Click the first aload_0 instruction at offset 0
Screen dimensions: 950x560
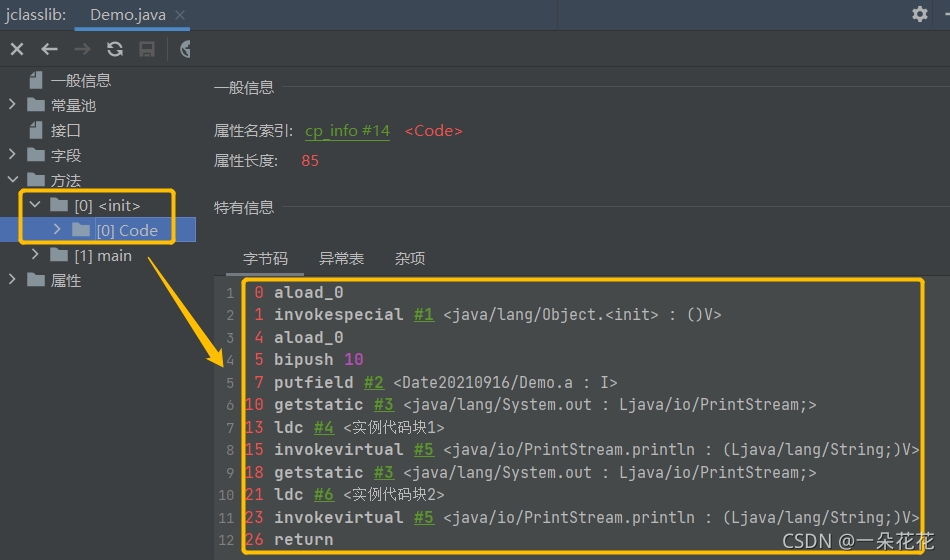pyautogui.click(x=308, y=293)
